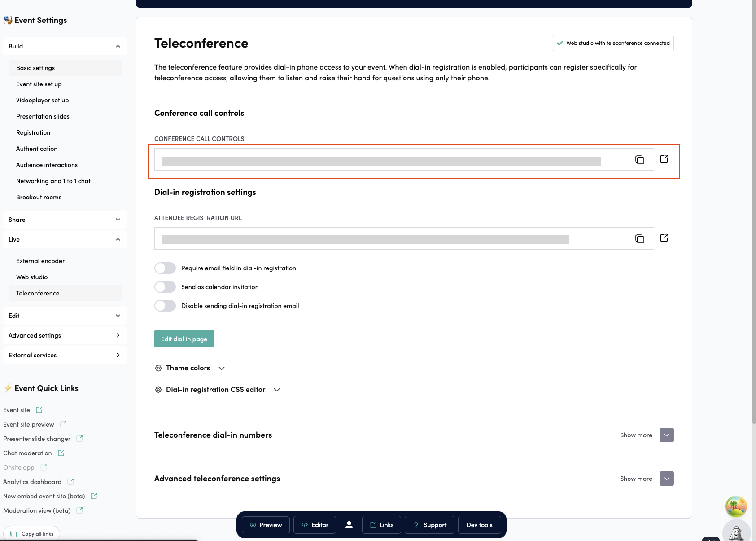Enable require email field in dial-in registration

click(x=165, y=268)
